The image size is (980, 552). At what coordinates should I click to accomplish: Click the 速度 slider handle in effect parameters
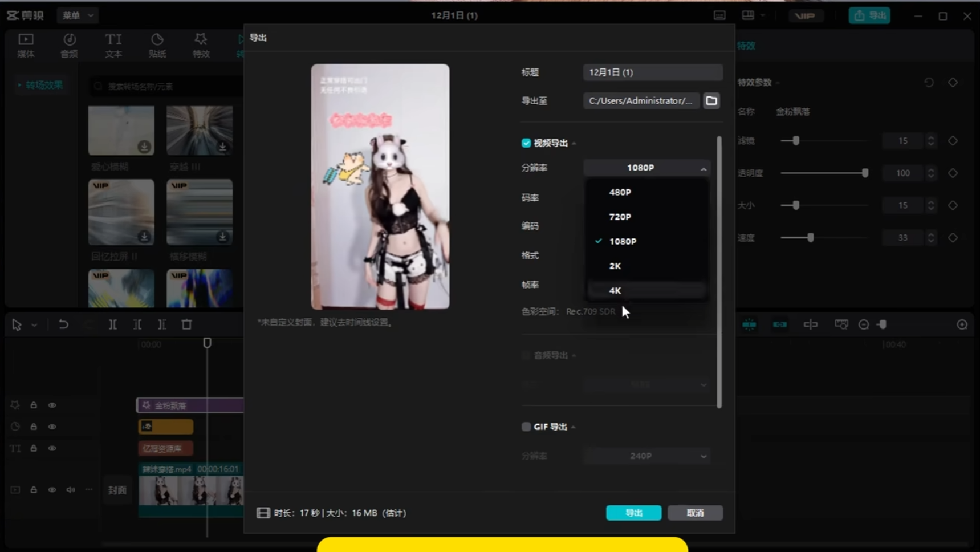coord(811,237)
